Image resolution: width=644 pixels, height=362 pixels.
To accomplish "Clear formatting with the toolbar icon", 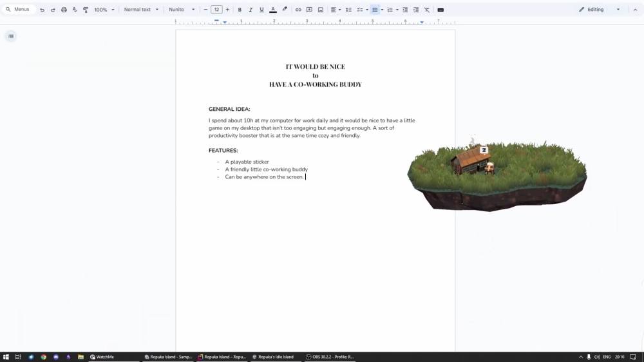I will click(427, 10).
